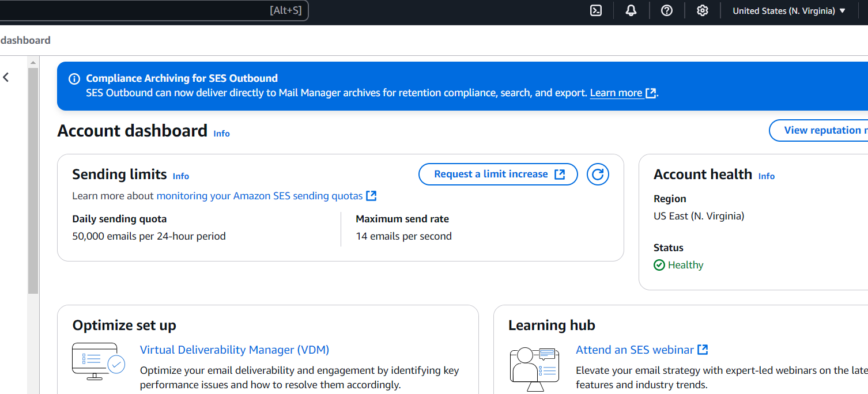Open the help question mark icon
868x394 pixels.
click(667, 10)
